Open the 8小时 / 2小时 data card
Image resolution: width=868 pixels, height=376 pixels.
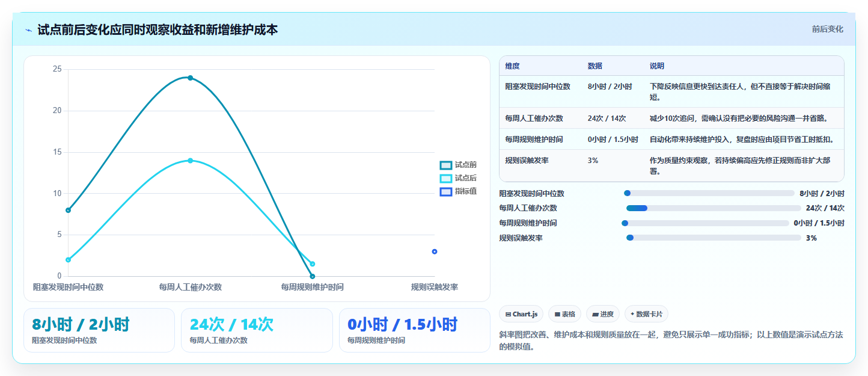[99, 330]
